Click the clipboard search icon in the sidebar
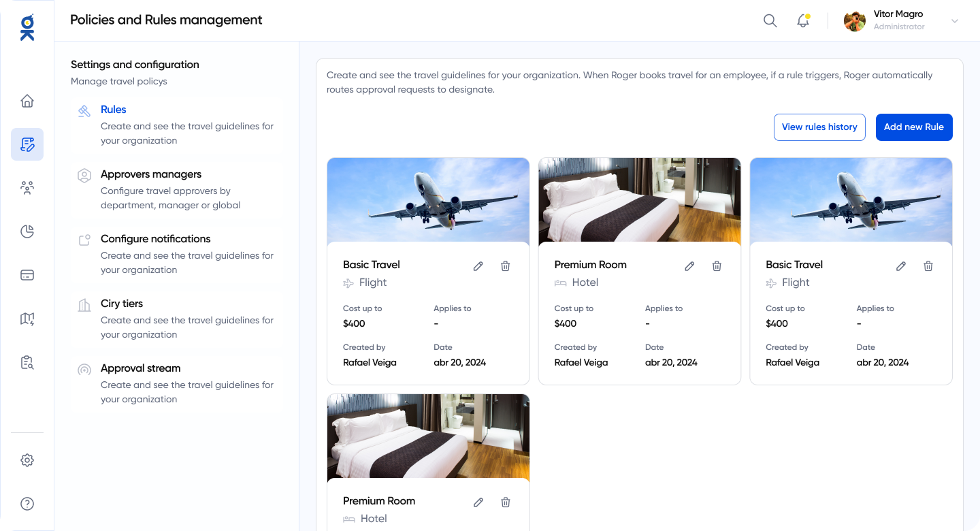Image resolution: width=980 pixels, height=531 pixels. pyautogui.click(x=27, y=362)
